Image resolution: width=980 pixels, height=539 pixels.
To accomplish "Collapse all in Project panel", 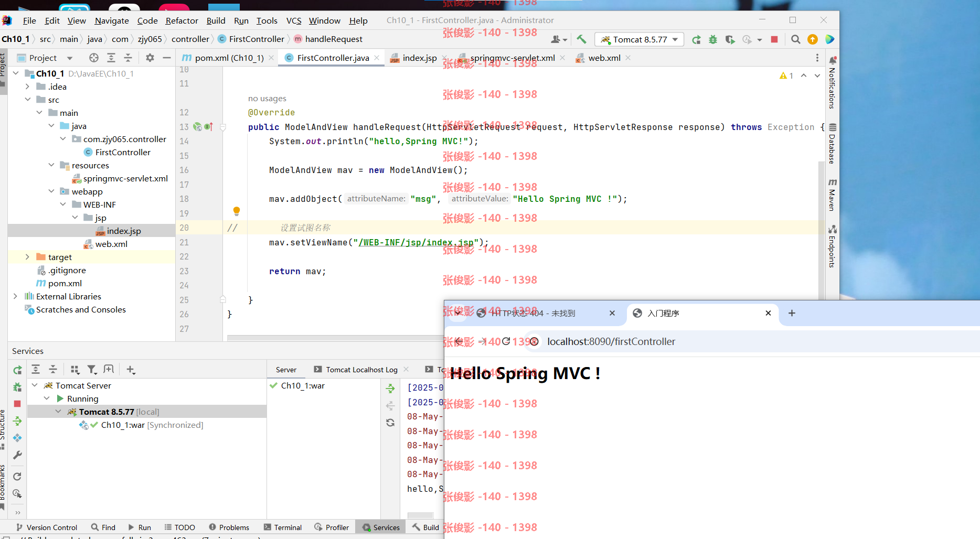I will tap(128, 58).
